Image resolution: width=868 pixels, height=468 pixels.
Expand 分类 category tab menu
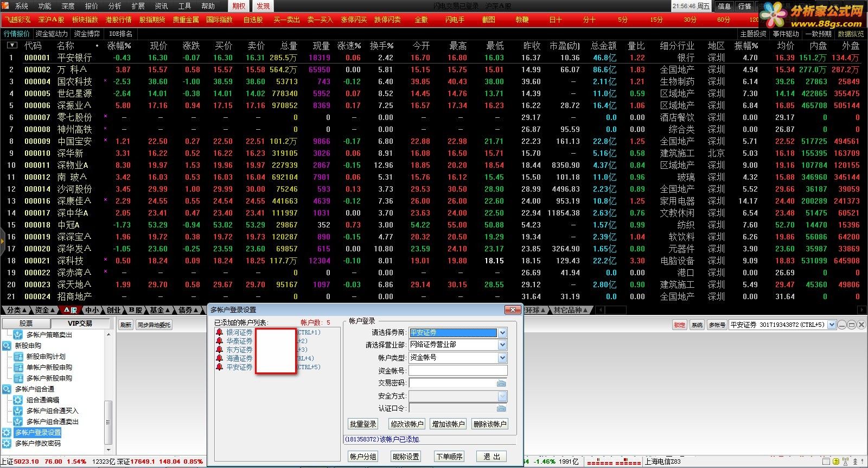point(17,310)
